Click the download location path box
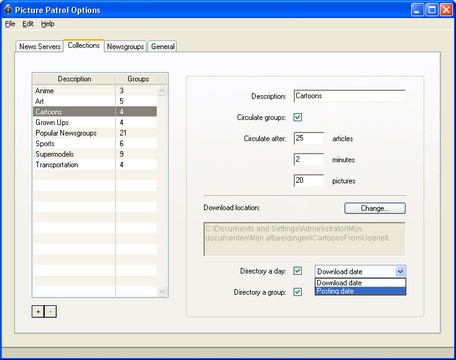 304,239
